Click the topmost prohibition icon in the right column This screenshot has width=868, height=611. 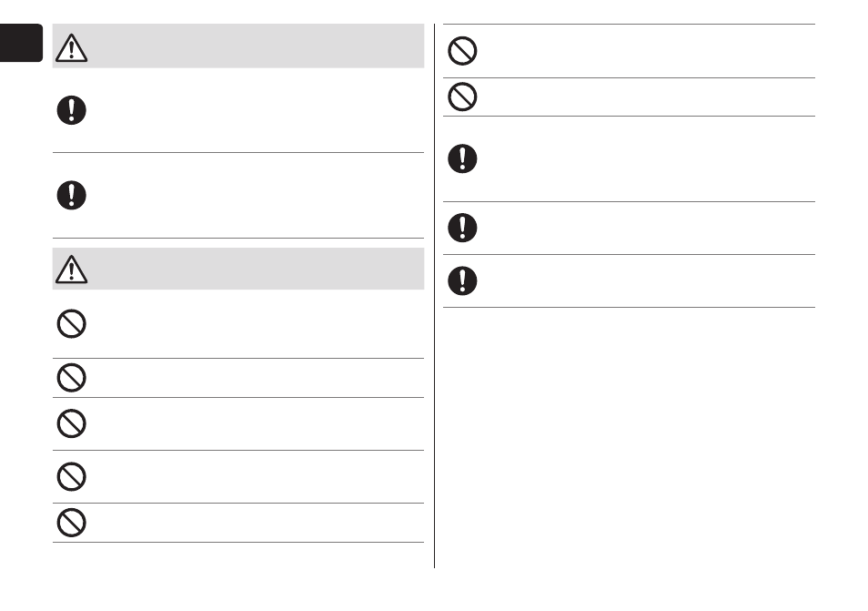pyautogui.click(x=462, y=51)
